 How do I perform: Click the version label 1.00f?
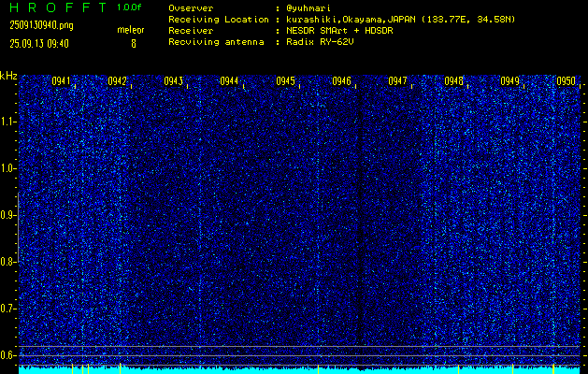(x=129, y=7)
